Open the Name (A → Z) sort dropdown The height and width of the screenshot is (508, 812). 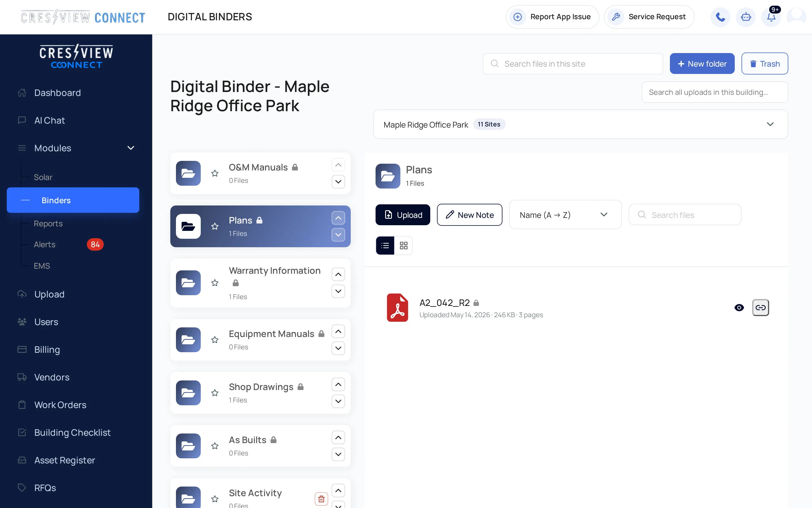[x=565, y=215]
